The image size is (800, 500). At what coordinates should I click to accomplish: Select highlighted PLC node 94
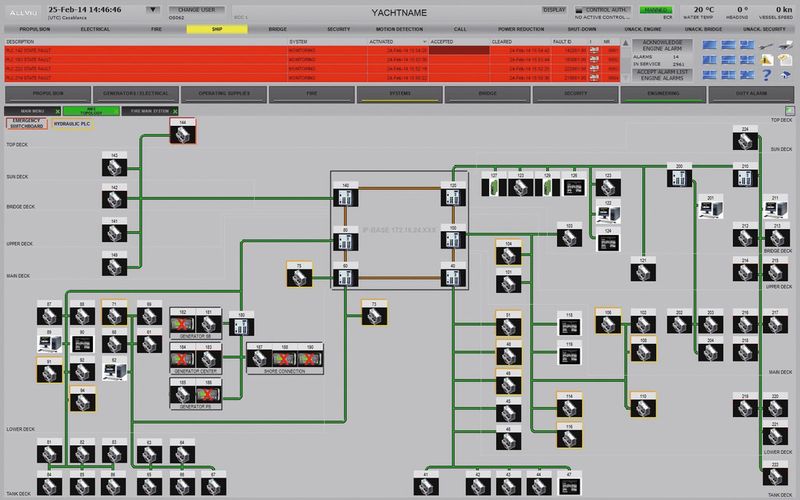click(82, 399)
